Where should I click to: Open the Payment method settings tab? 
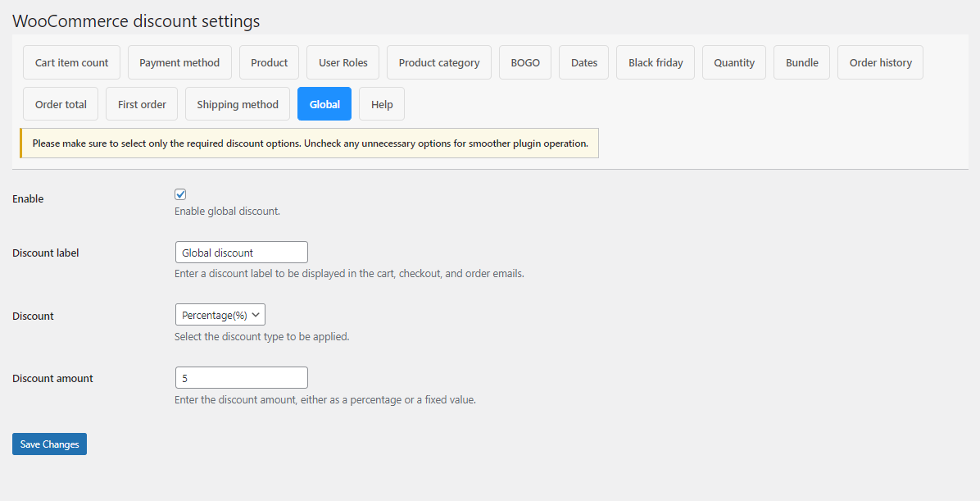tap(179, 61)
